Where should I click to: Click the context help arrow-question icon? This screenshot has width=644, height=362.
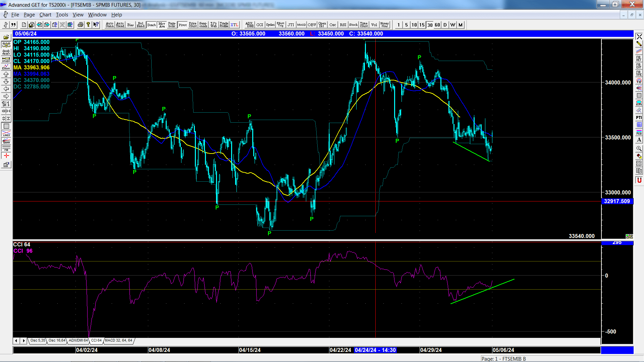(96, 25)
